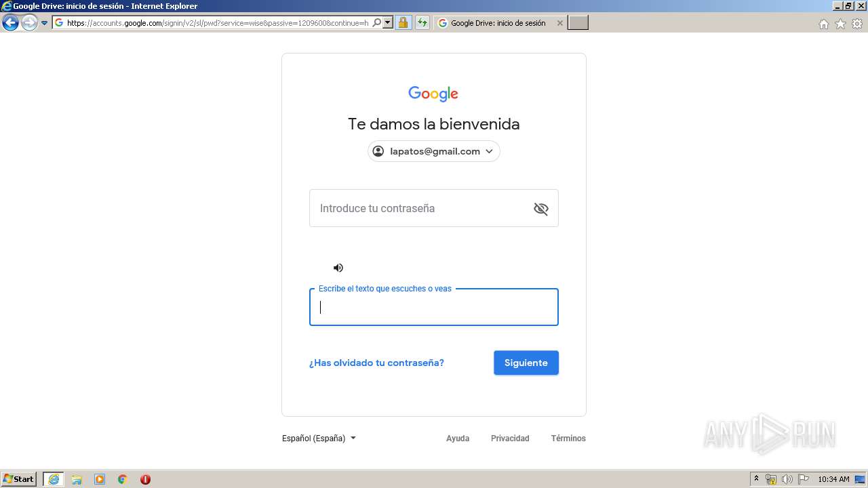Go back with browser Back arrow
The image size is (868, 488).
coord(10,23)
